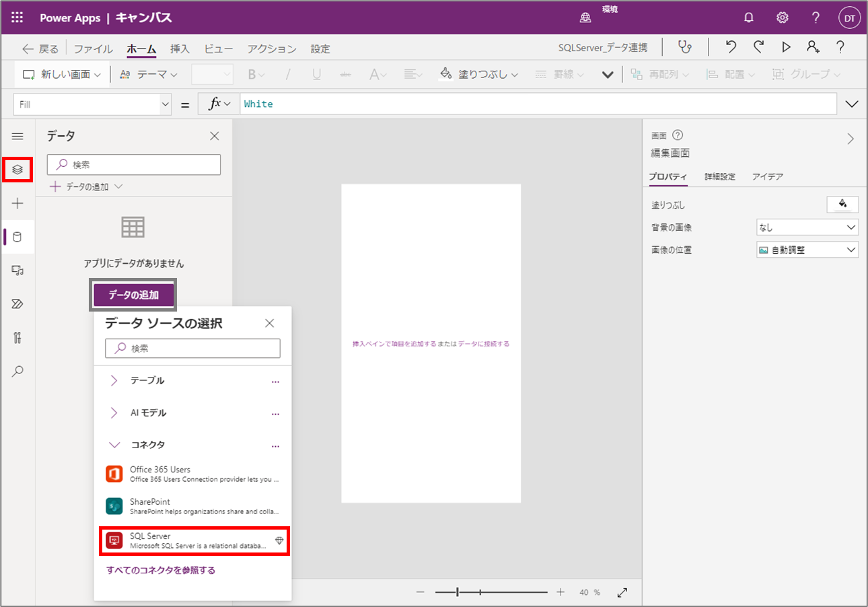Click the 塗りつぶし color swatch in properties
The height and width of the screenshot is (607, 868).
pyautogui.click(x=842, y=205)
